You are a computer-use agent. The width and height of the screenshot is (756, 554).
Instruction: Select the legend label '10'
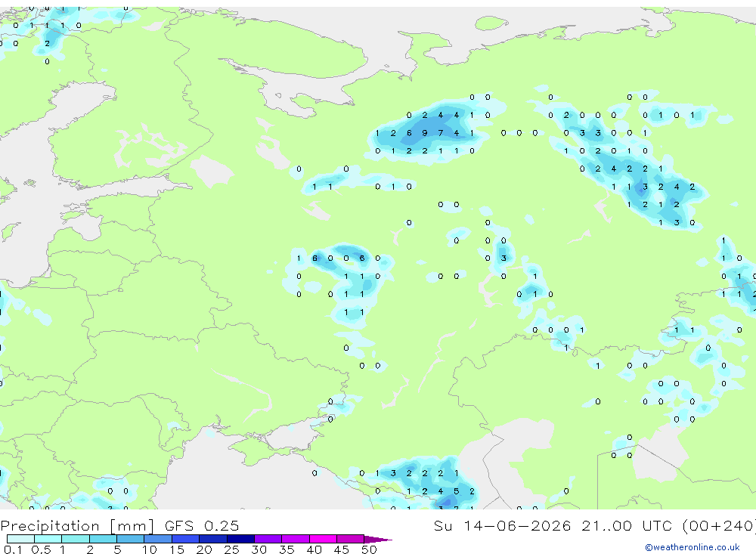coord(150,549)
